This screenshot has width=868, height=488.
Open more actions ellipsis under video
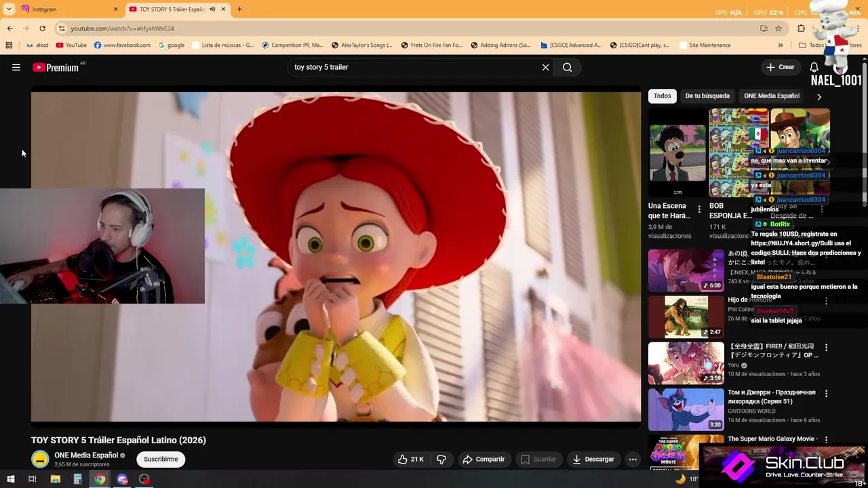pyautogui.click(x=633, y=459)
